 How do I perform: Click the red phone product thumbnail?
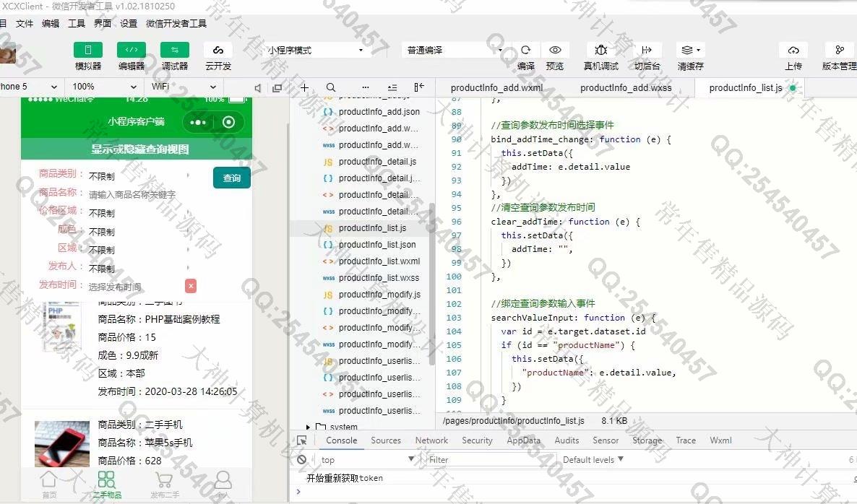point(61,443)
